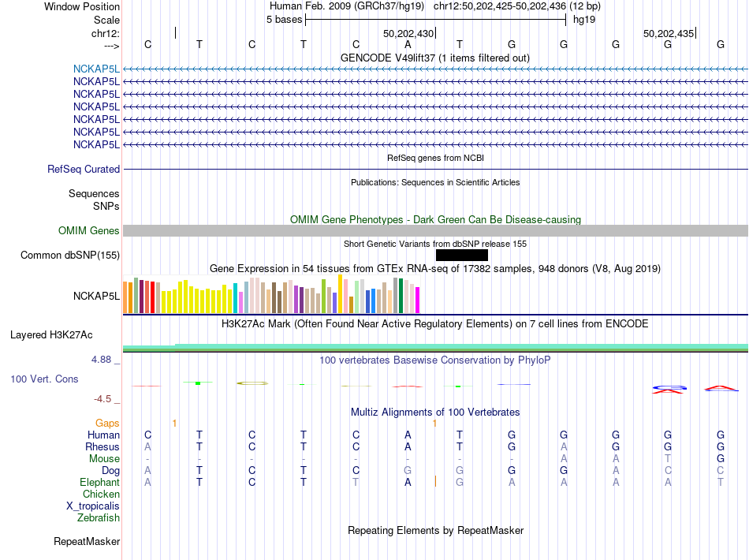Viewport: 749px width, 560px height.
Task: Click the Zebrafish species label
Action: tap(99, 517)
